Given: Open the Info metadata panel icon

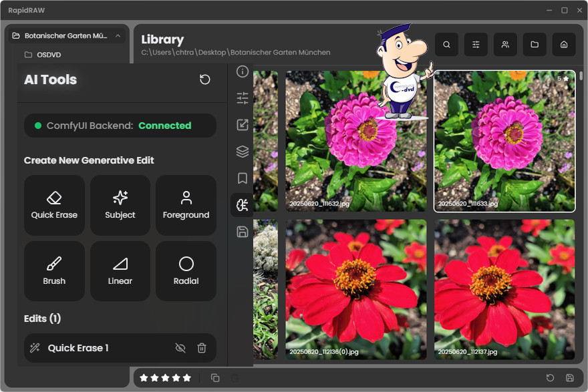Looking at the screenshot, I should [243, 72].
